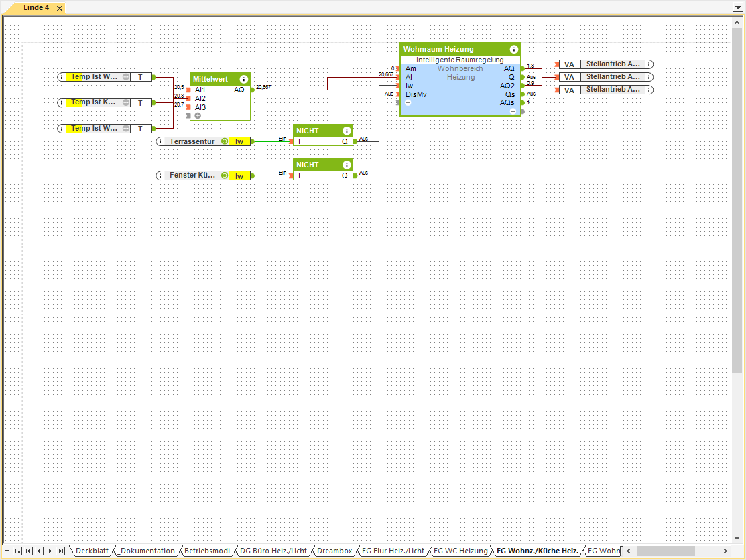Go to the EG WC Heizung page

(x=460, y=551)
